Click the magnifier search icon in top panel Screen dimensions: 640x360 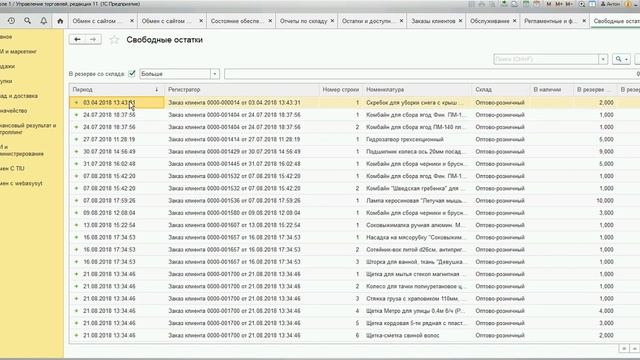27,20
